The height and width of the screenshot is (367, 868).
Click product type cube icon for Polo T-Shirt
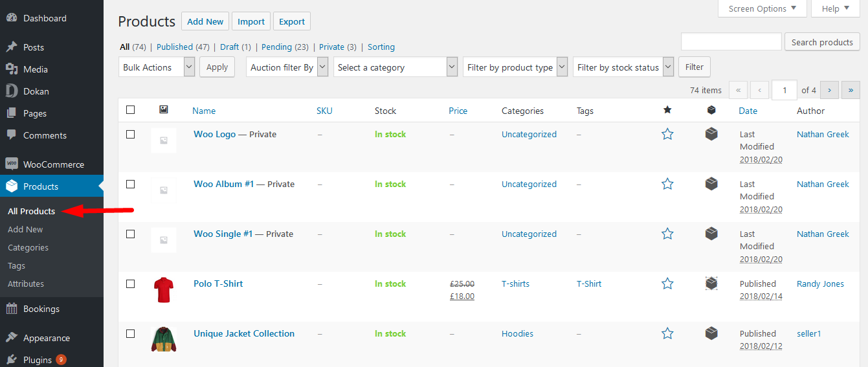coord(711,284)
